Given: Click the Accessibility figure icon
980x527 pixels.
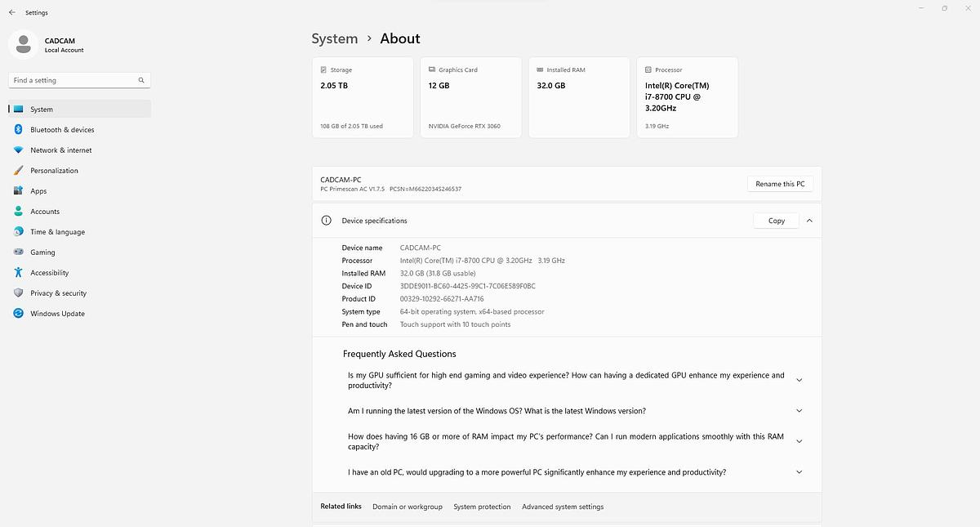Looking at the screenshot, I should [x=18, y=273].
